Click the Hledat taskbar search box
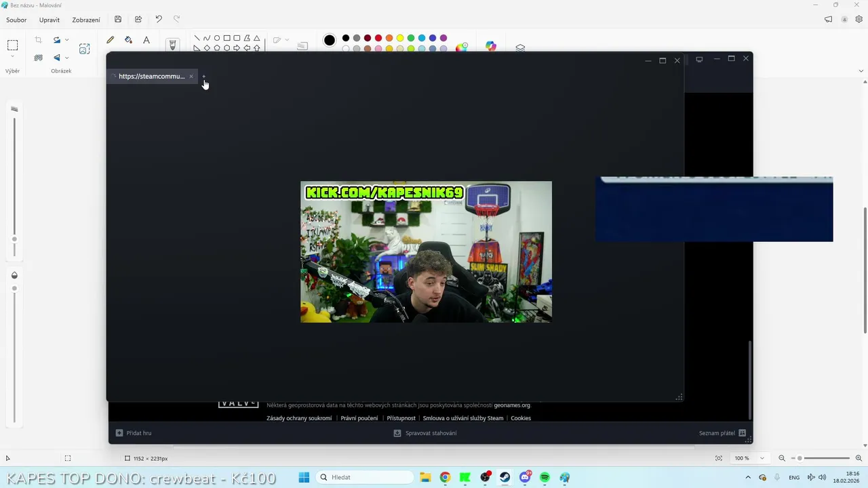Viewport: 868px width, 488px height. 366,477
